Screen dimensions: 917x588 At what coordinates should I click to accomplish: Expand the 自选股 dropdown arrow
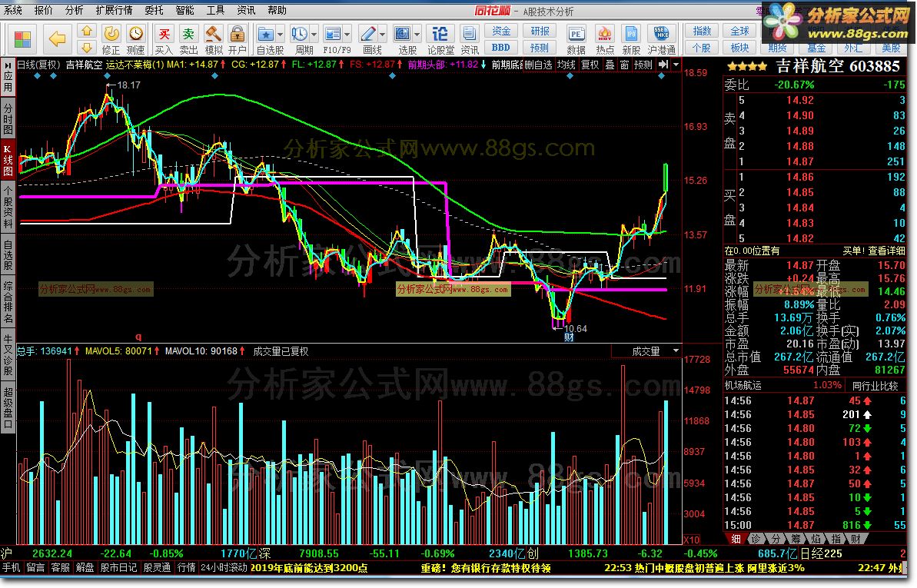(280, 34)
